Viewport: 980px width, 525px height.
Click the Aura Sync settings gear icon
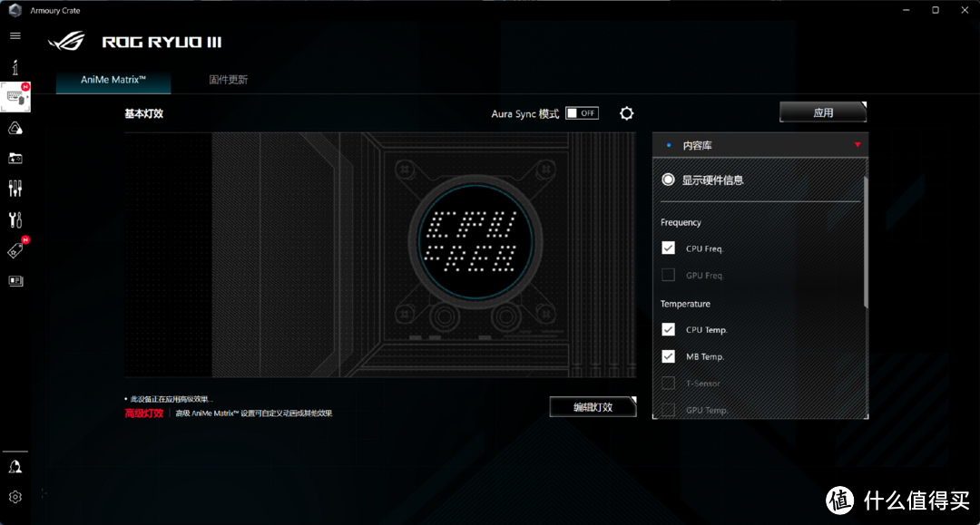(x=626, y=113)
